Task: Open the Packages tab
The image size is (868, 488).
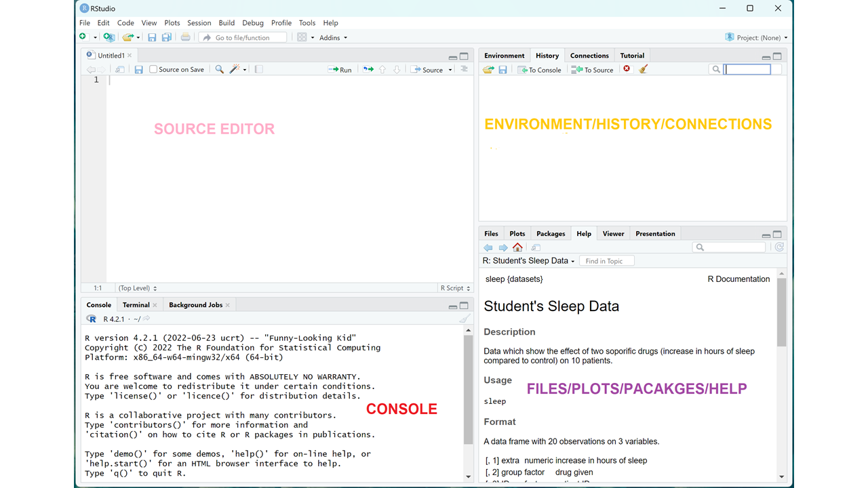Action: 551,233
